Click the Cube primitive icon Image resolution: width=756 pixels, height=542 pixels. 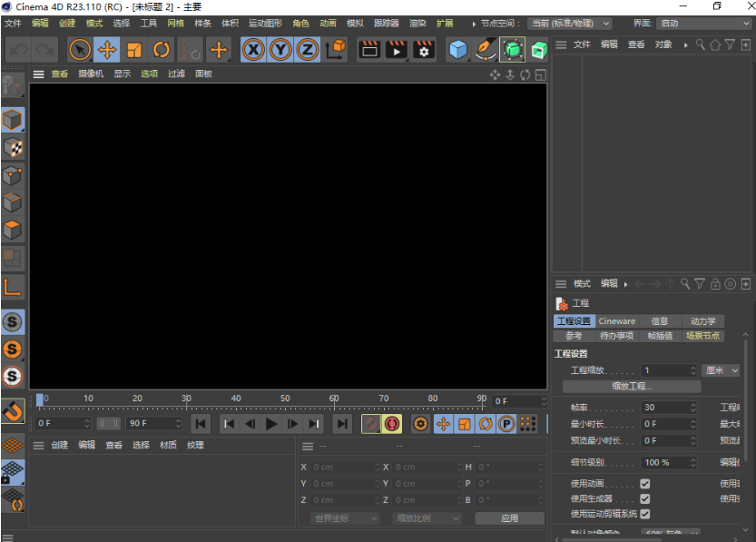click(457, 52)
